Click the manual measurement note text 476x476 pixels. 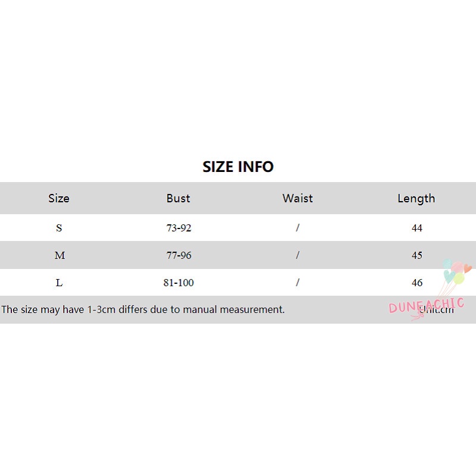pos(143,309)
